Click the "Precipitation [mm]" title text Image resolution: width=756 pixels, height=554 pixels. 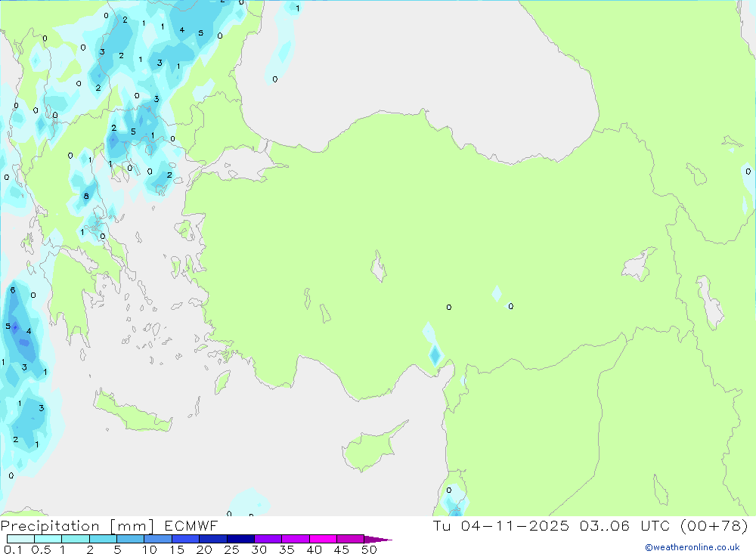click(77, 526)
